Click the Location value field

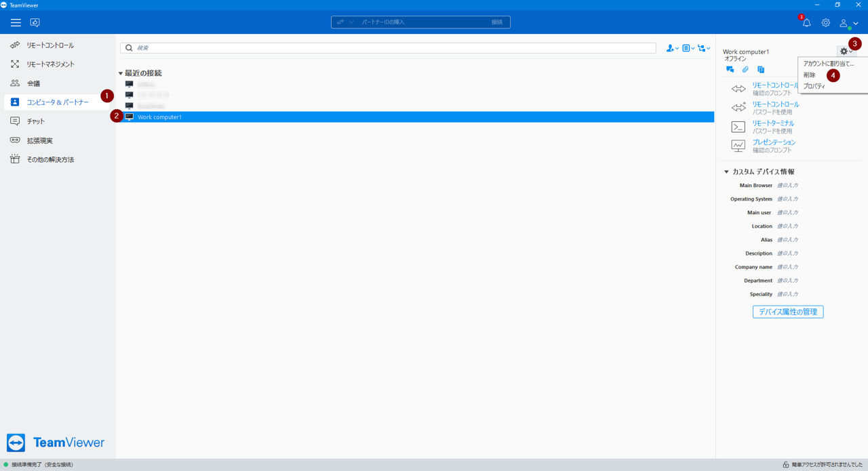click(787, 226)
